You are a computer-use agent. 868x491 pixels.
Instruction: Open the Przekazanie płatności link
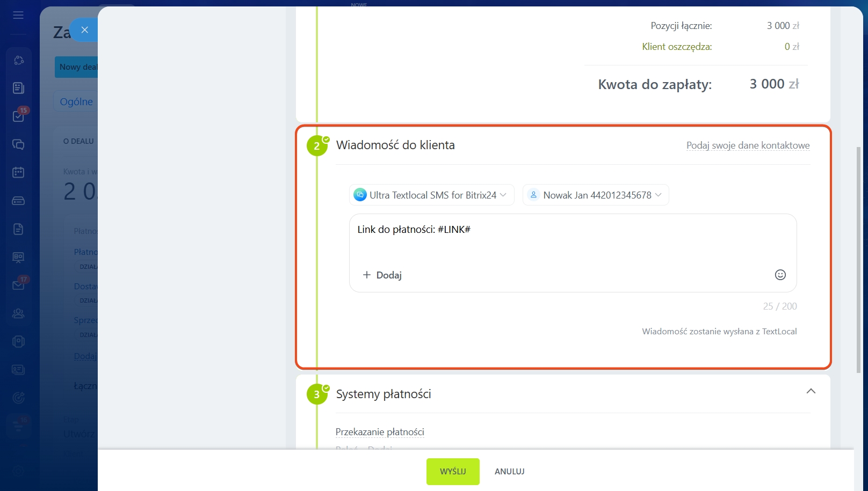[380, 432]
